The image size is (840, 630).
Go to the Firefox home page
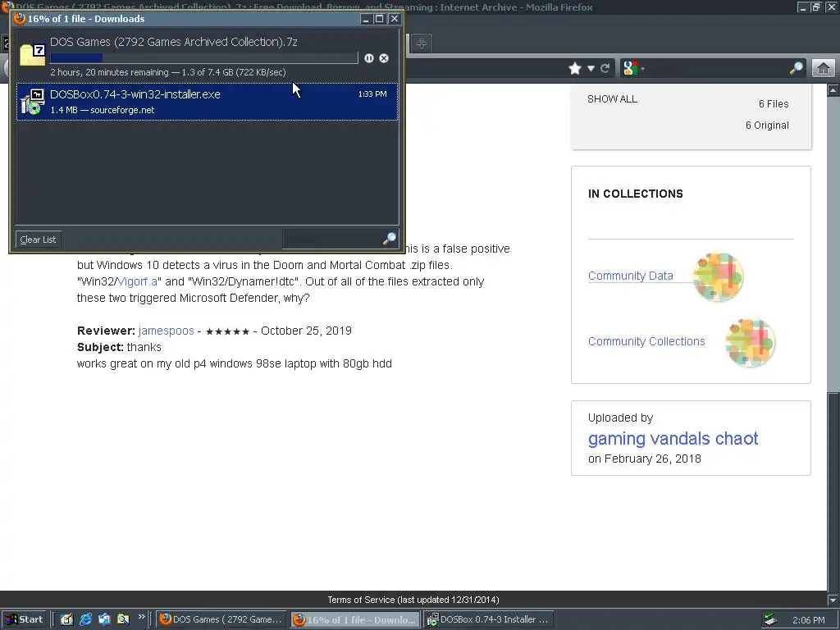point(824,69)
